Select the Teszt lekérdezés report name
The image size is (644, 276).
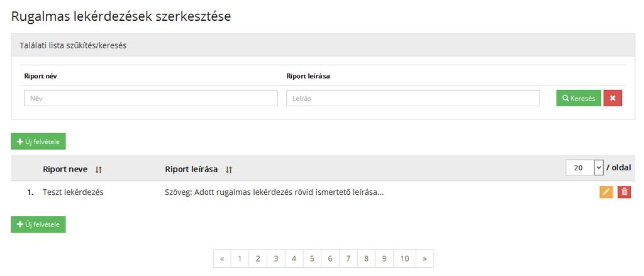tap(73, 192)
